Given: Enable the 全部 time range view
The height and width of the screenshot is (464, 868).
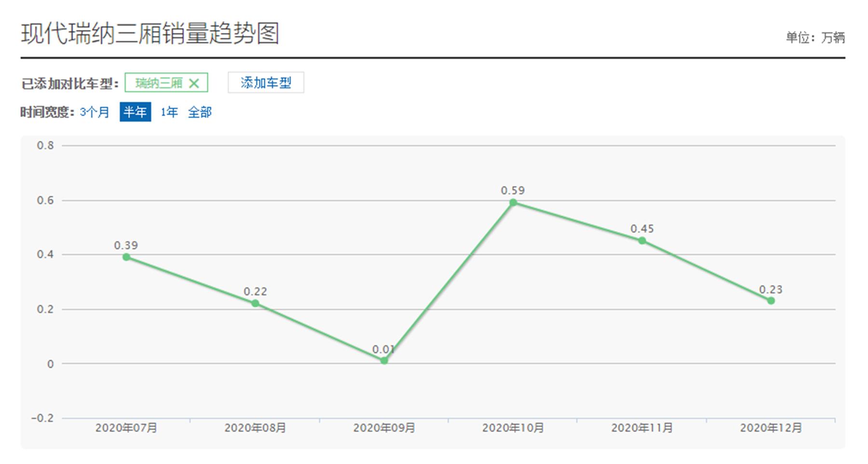Looking at the screenshot, I should (201, 112).
